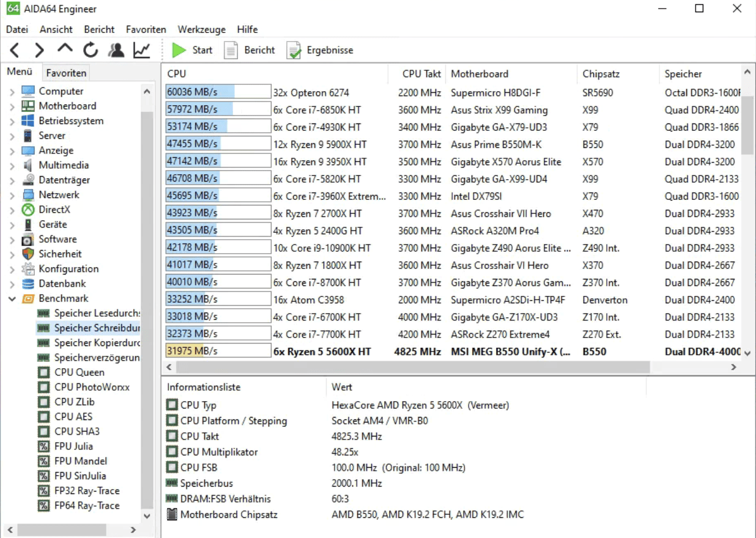Screen dimensions: 756x538
Task: Select the CPU SHA3 benchmark icon
Action: pyautogui.click(x=43, y=431)
